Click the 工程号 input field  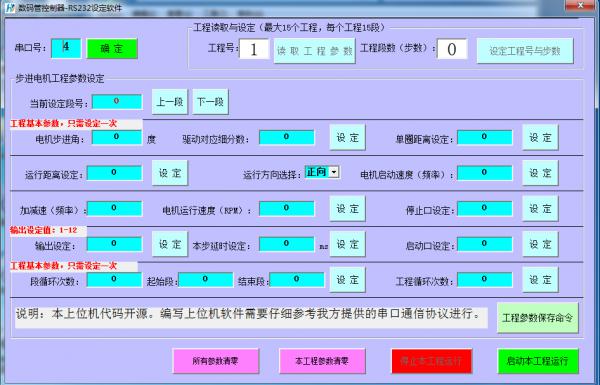(254, 49)
